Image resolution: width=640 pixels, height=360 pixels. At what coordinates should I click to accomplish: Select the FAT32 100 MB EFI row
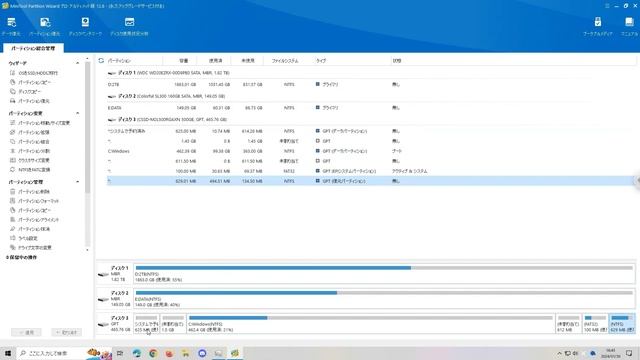pyautogui.click(x=371, y=171)
